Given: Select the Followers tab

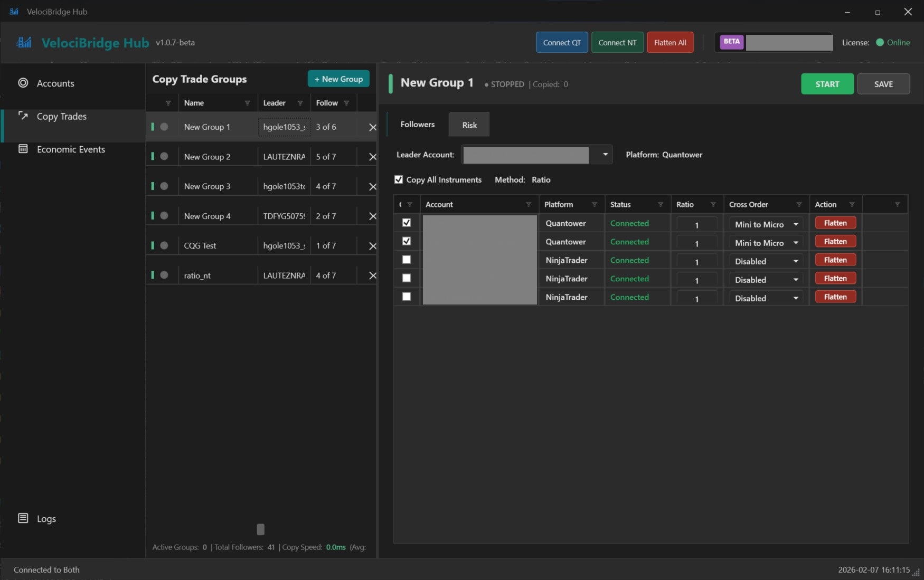Looking at the screenshot, I should [x=417, y=125].
